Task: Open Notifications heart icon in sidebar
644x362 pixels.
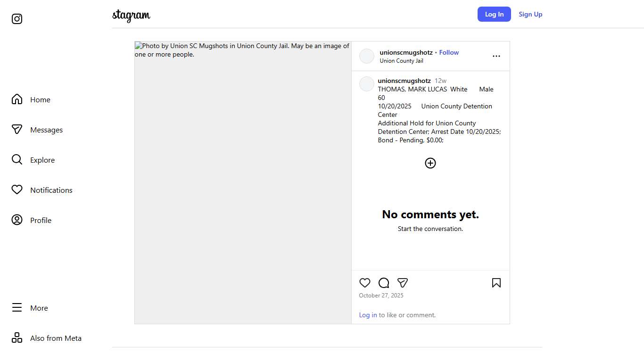Action: tap(17, 190)
